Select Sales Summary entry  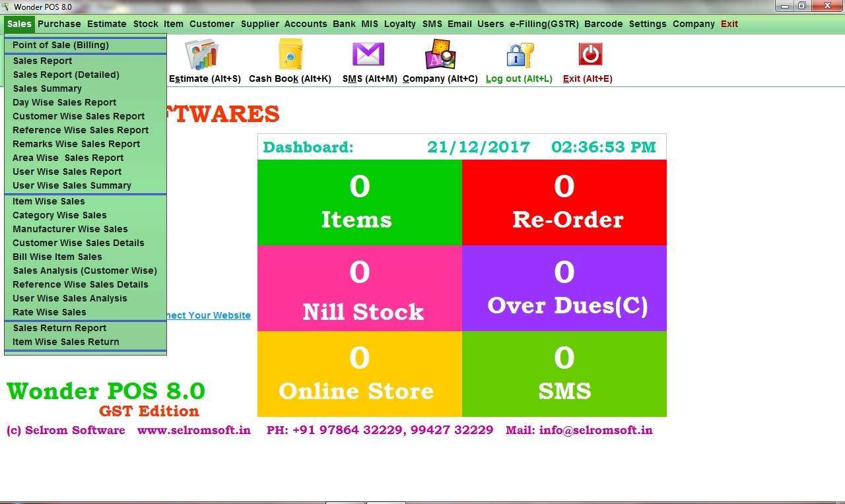pyautogui.click(x=86, y=88)
